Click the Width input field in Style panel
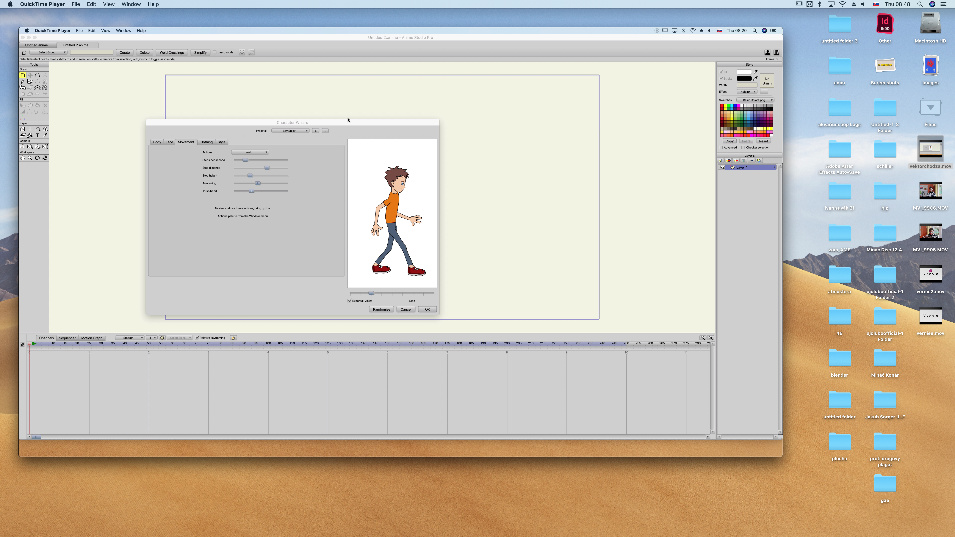 point(746,85)
